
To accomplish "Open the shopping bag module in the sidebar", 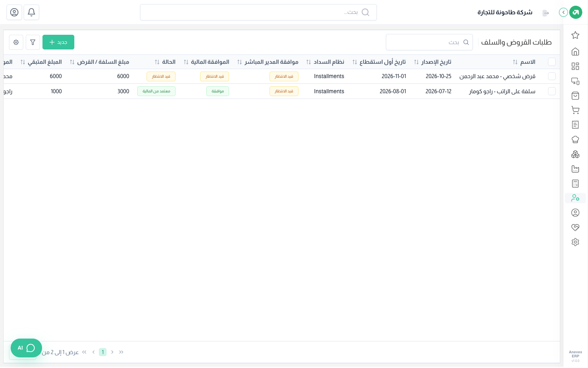I will point(575,96).
